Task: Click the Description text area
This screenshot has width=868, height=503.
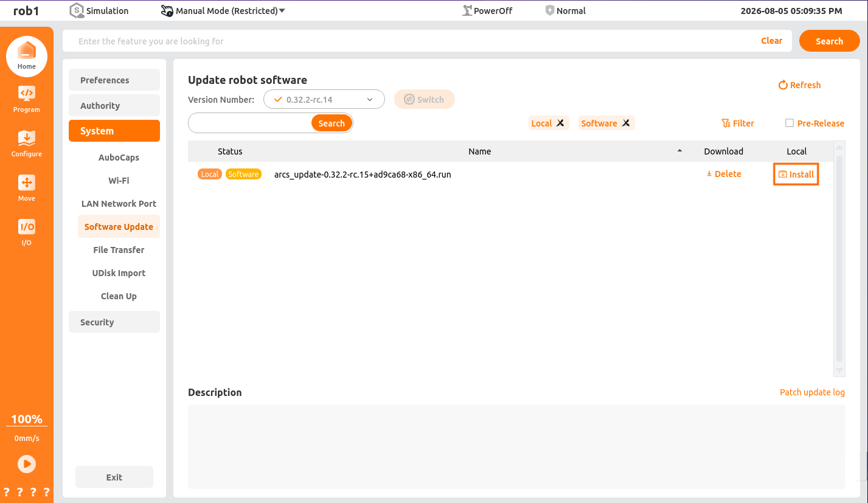Action: click(x=516, y=446)
